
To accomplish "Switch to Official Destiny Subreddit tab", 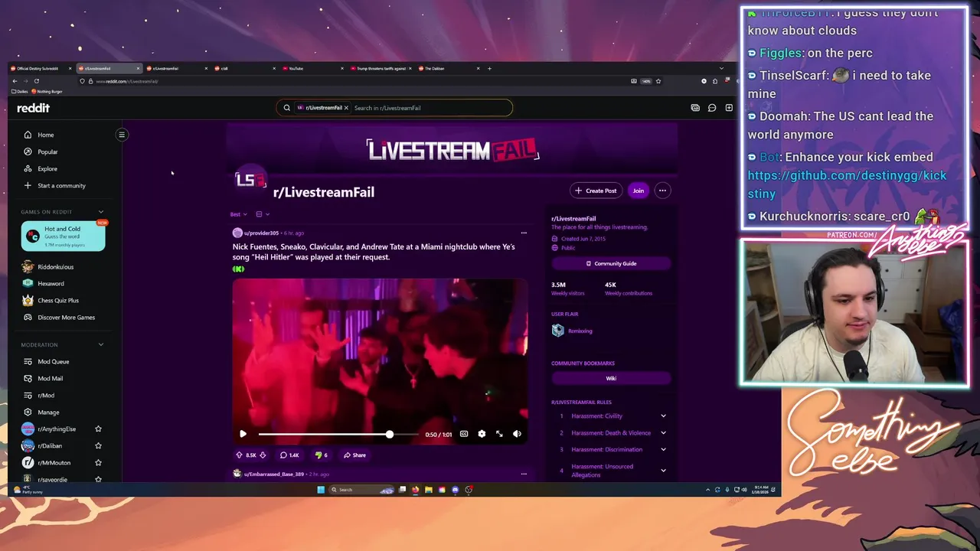I will (38, 68).
